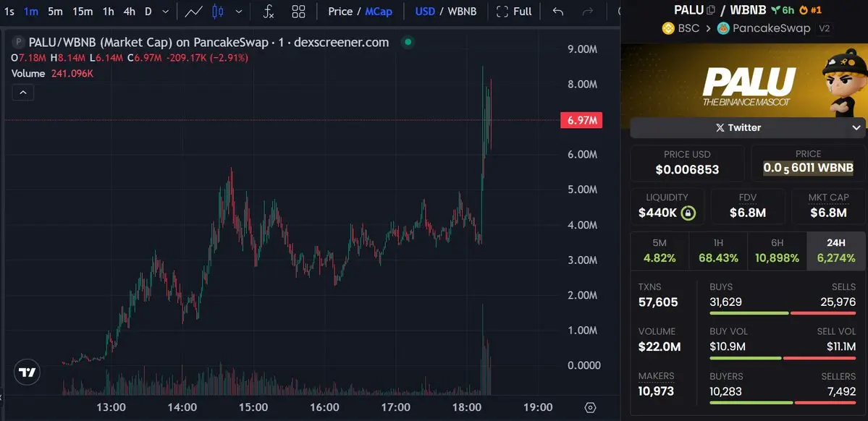
Task: Show the 6H stats tab
Action: coord(777,250)
